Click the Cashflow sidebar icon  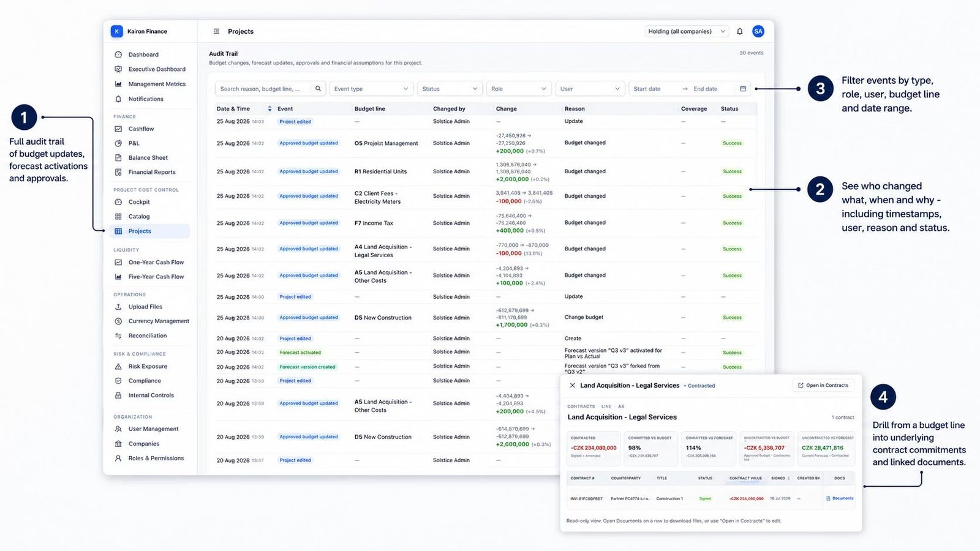tap(118, 129)
